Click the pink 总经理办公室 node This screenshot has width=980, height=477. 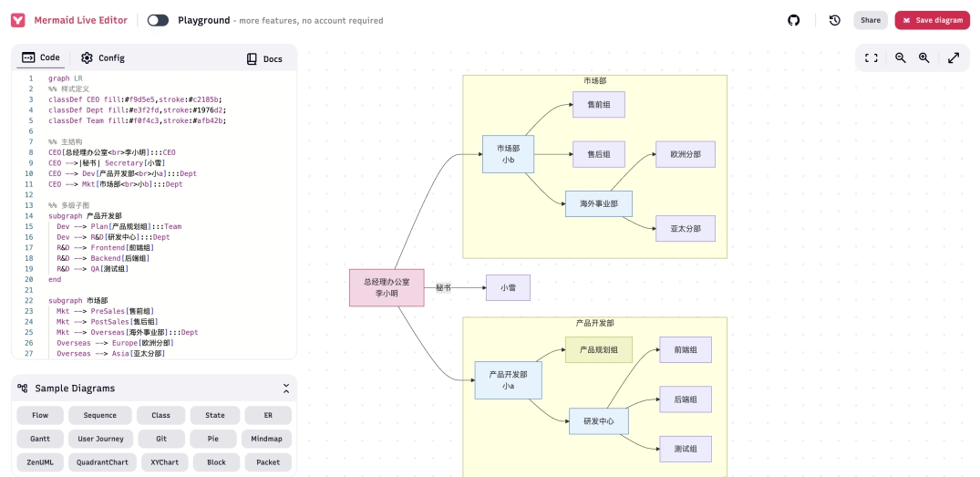(x=387, y=287)
